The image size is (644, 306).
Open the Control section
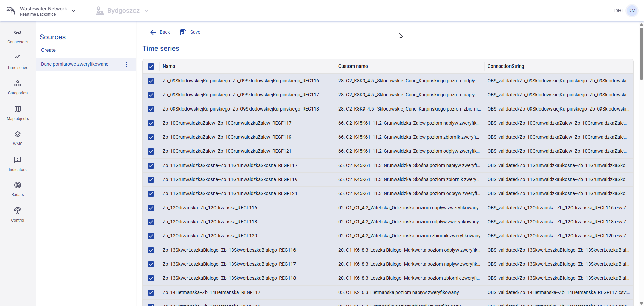point(18,215)
